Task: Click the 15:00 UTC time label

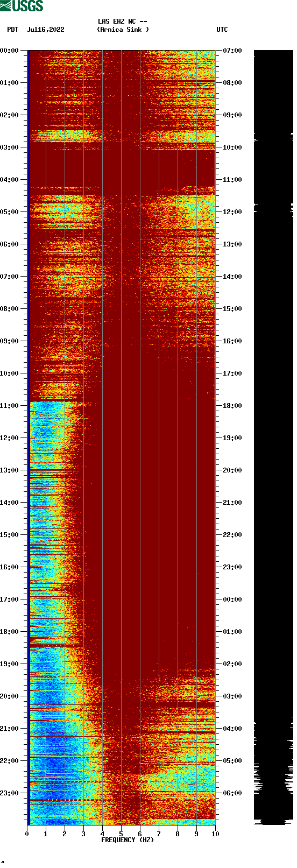Action: click(232, 308)
